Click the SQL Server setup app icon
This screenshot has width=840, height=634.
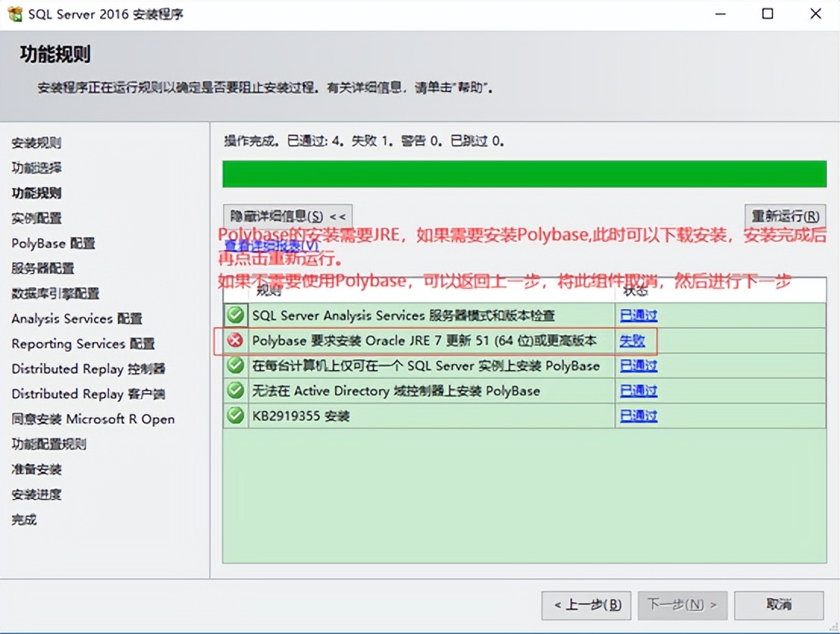[x=15, y=14]
